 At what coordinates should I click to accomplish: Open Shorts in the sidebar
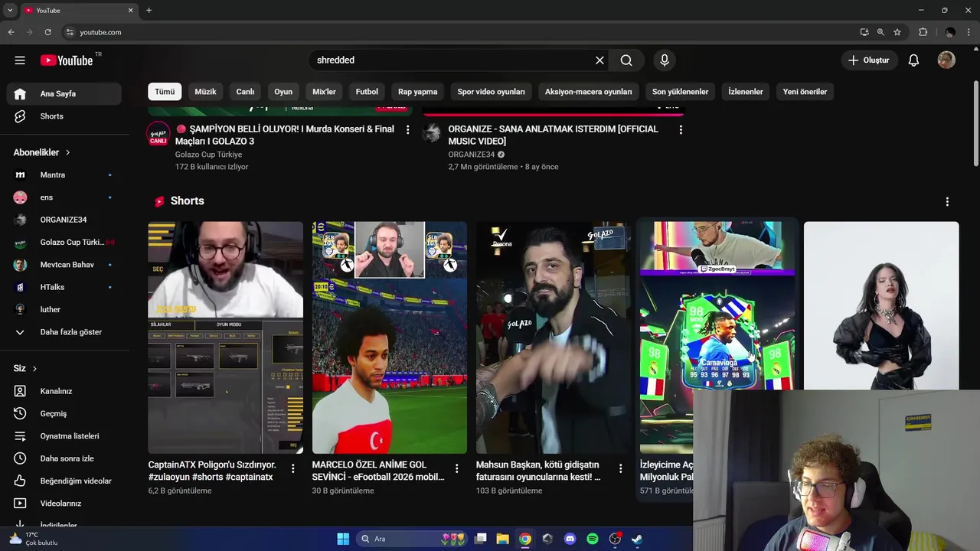point(64,116)
